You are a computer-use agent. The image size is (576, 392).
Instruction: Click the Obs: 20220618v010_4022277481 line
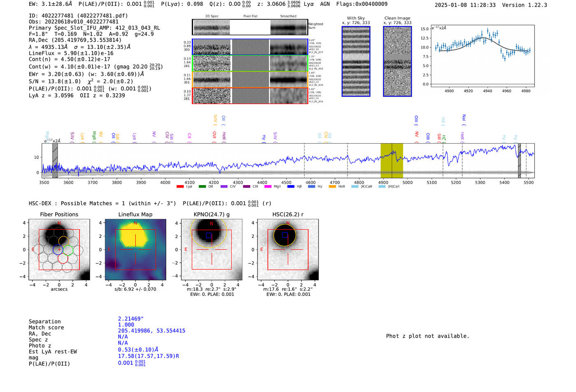[74, 22]
